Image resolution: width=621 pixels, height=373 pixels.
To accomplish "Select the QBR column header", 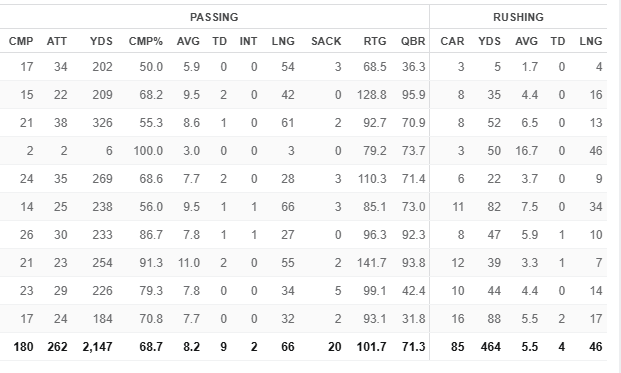I will tap(413, 41).
